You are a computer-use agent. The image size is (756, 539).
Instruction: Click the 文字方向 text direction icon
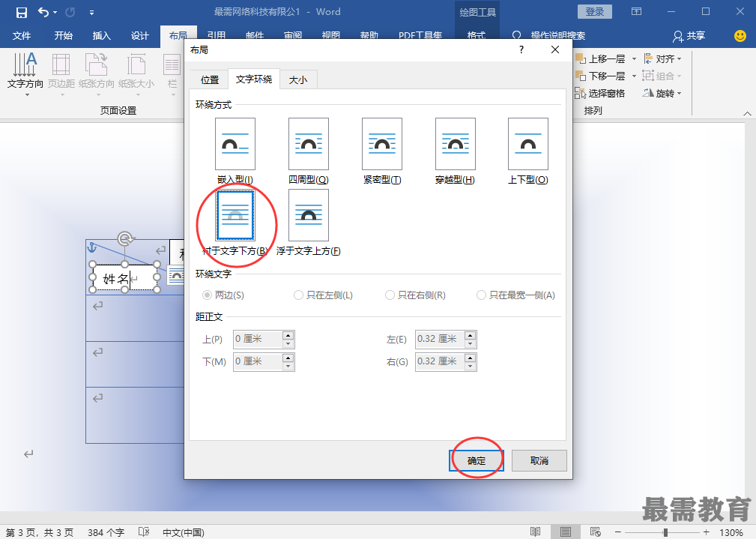tap(25, 64)
